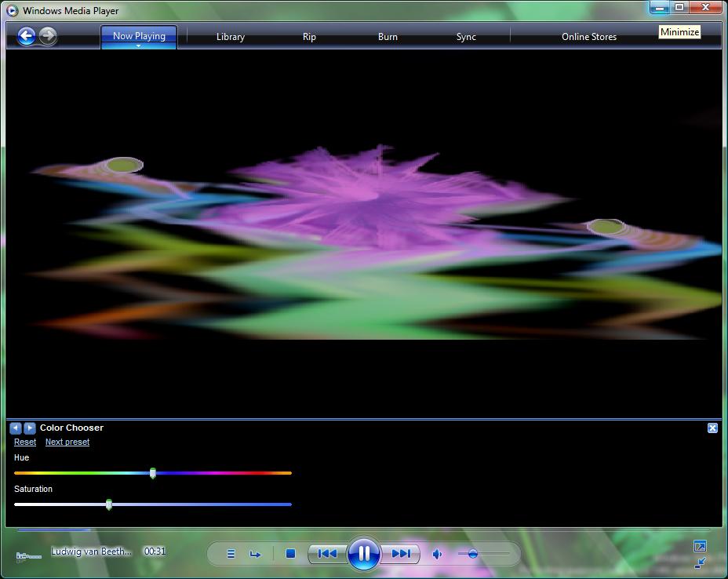Click the Back navigation arrow
The image size is (728, 579).
pos(27,36)
